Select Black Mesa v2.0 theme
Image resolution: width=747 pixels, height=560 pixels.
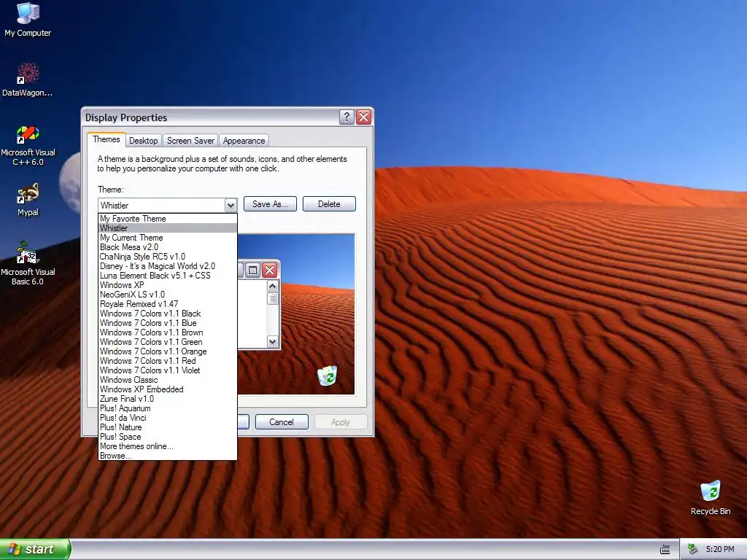(168, 247)
